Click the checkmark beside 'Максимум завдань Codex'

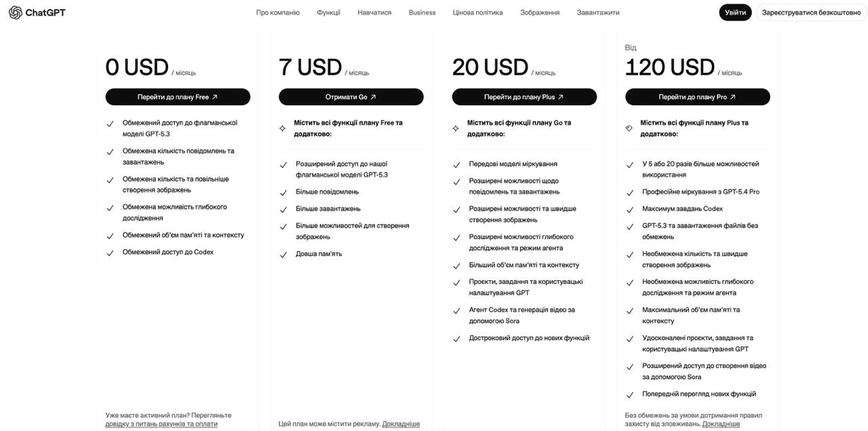[629, 210]
